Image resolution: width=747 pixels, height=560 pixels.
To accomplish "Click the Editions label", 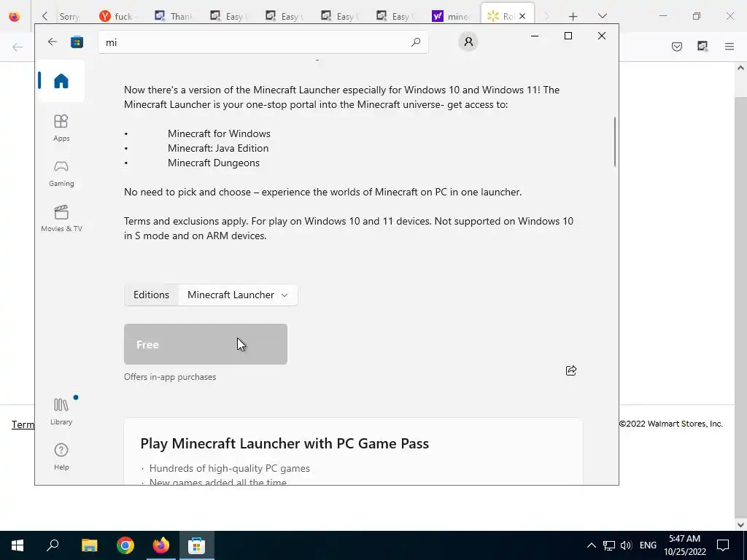I will coord(151,295).
